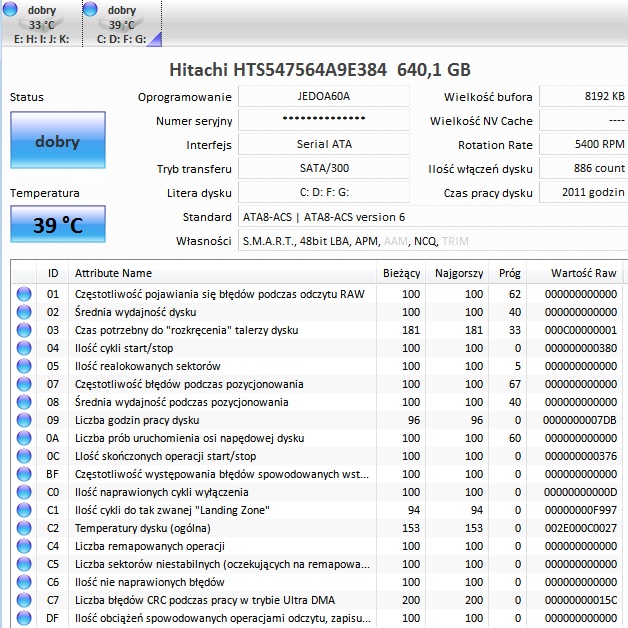Click the Najgorszy column header

[x=457, y=273]
